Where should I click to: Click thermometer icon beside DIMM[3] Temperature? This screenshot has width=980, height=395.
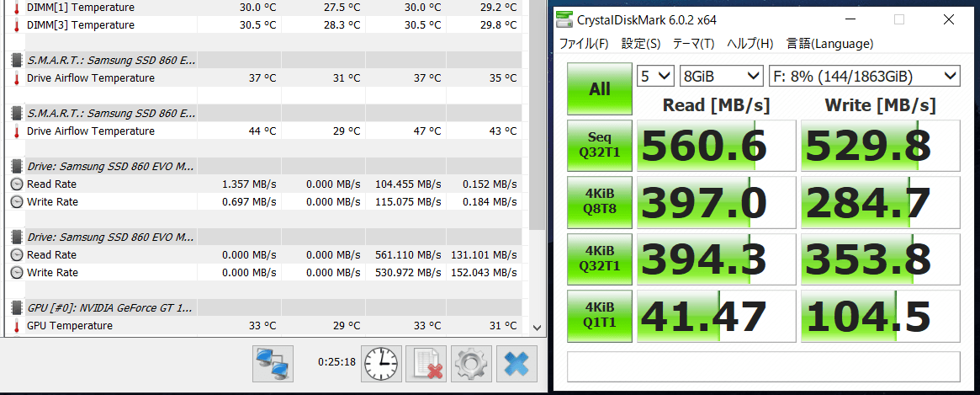(x=17, y=25)
